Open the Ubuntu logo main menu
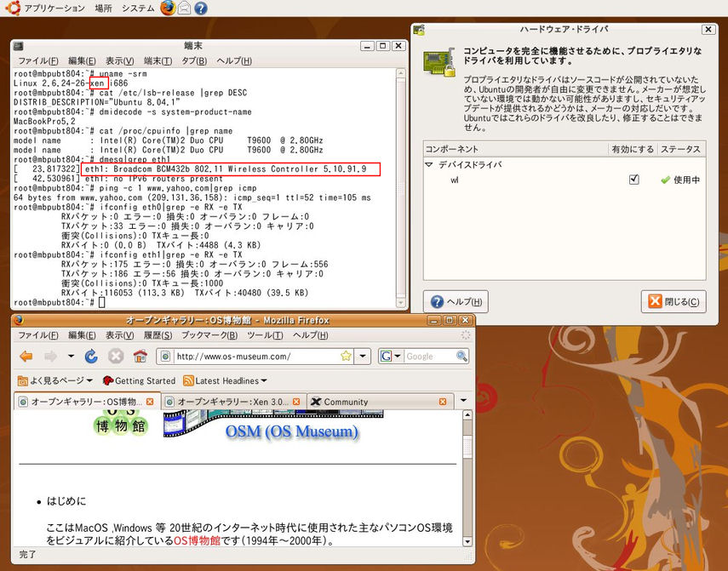Screen dimensions: 728x571 click(x=13, y=8)
